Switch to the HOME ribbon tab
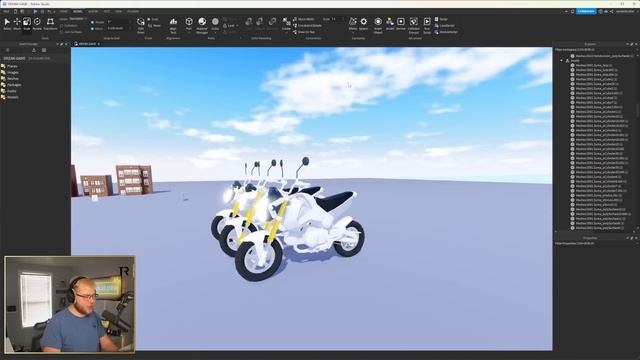This screenshot has width=640, height=360. [63, 11]
